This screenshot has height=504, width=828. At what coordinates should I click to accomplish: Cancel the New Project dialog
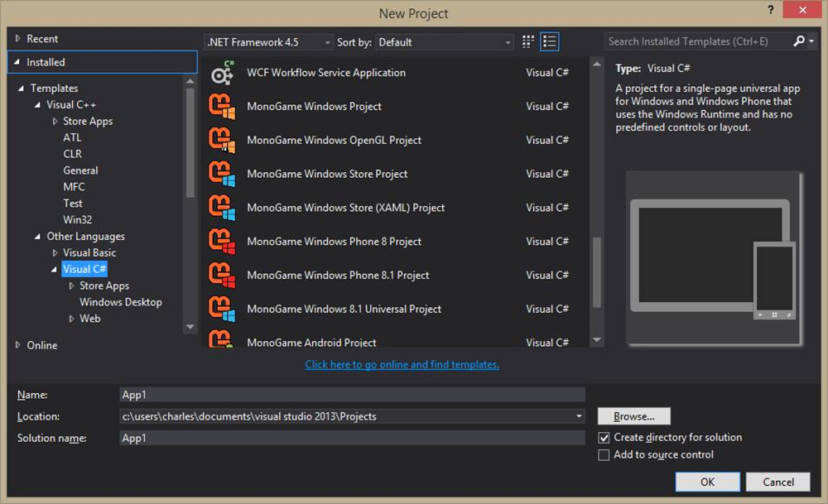[x=778, y=482]
